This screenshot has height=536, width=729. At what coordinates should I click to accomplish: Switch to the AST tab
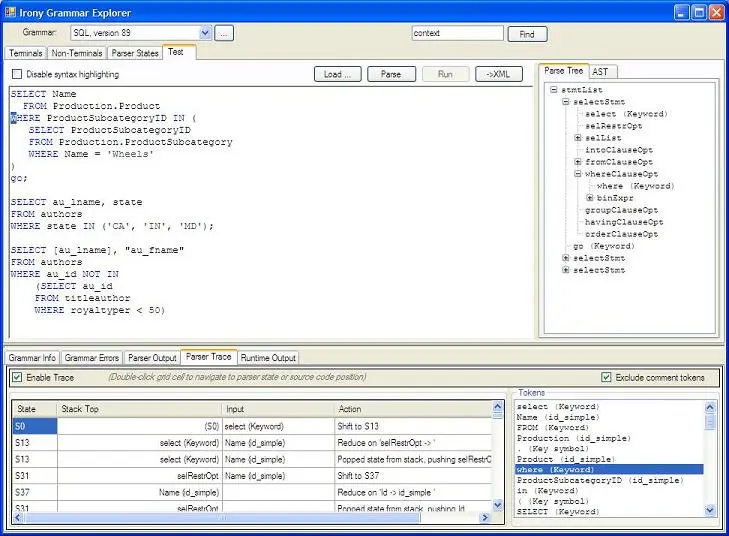600,71
